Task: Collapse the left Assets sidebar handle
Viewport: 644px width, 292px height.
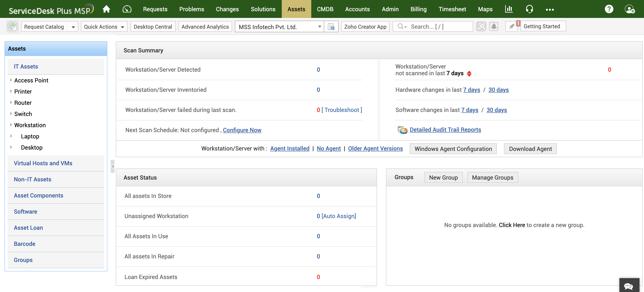Action: coord(112,166)
